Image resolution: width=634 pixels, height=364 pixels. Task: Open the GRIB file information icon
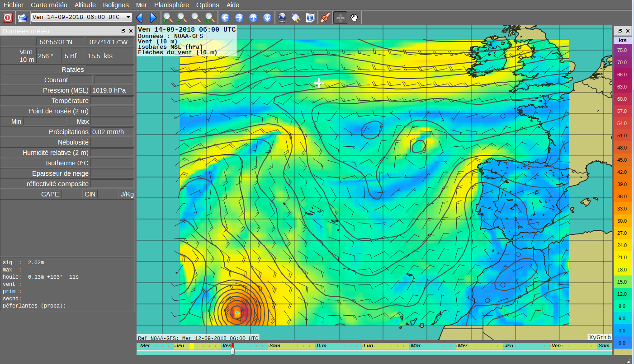(x=310, y=18)
